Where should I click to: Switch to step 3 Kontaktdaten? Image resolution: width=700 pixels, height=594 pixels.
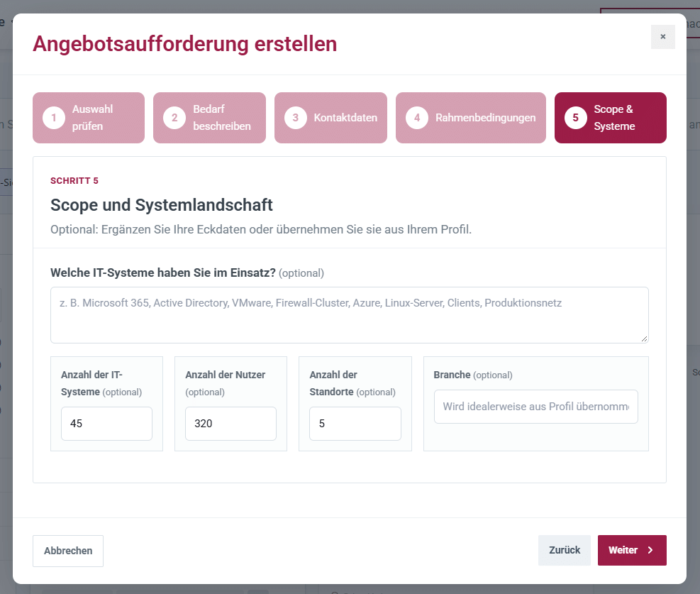(330, 118)
